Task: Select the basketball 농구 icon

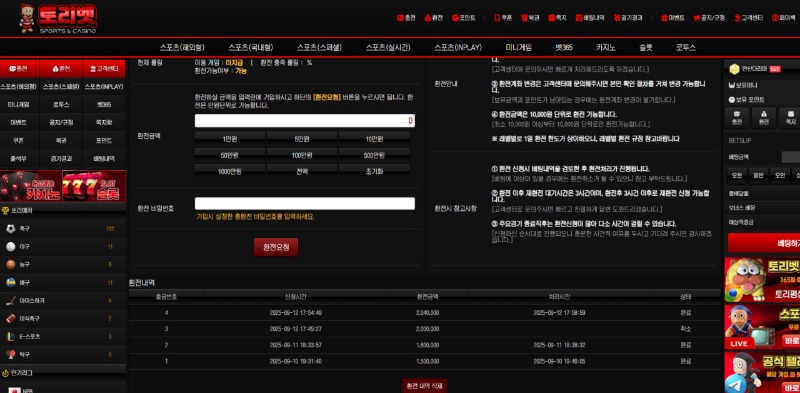Action: coord(11,264)
